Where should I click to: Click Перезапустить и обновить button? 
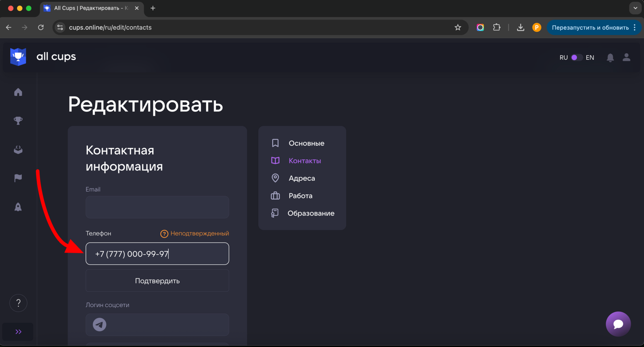click(x=590, y=28)
